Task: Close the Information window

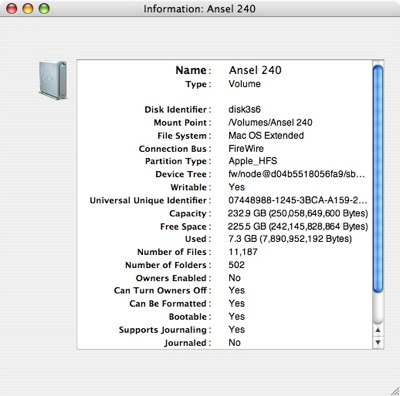Action: [x=12, y=9]
